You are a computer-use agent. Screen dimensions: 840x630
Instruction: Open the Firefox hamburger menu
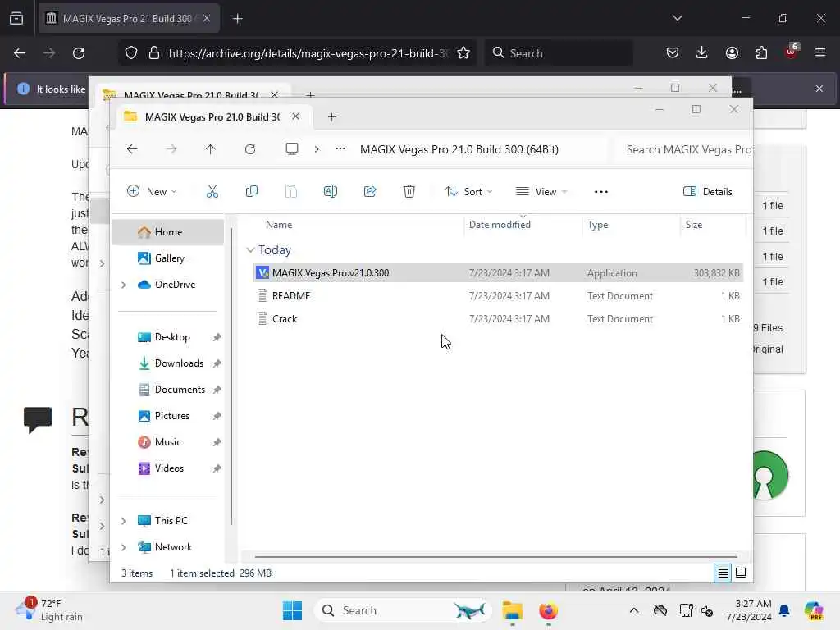click(820, 52)
